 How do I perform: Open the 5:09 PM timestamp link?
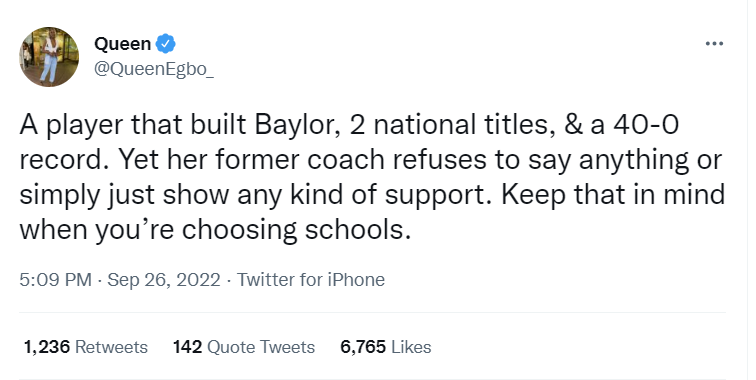[x=55, y=280]
